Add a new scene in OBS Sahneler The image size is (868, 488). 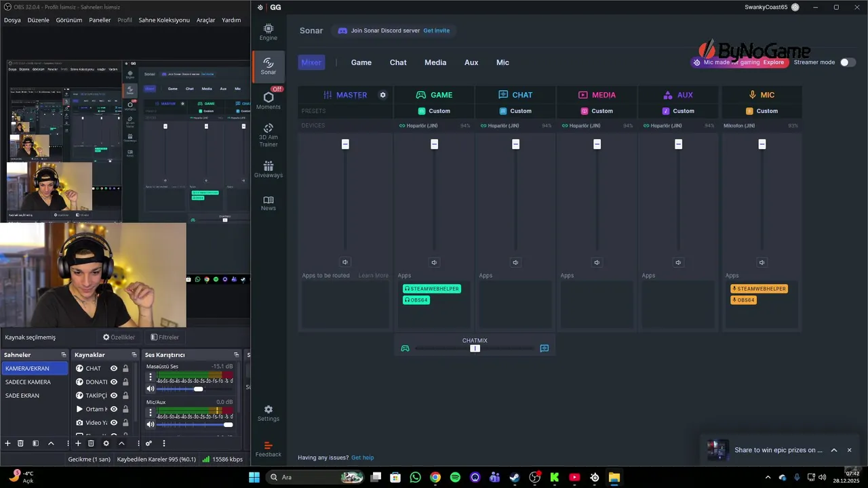tap(8, 443)
